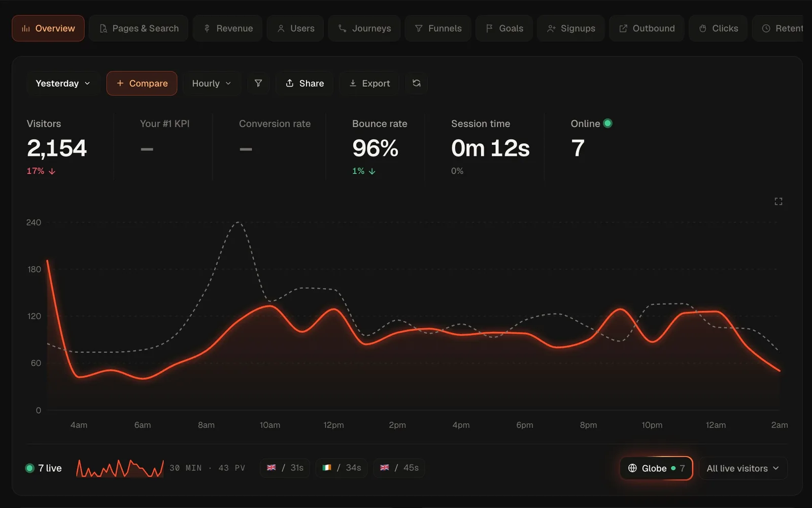Open the Hourly interval dropdown

pyautogui.click(x=212, y=83)
